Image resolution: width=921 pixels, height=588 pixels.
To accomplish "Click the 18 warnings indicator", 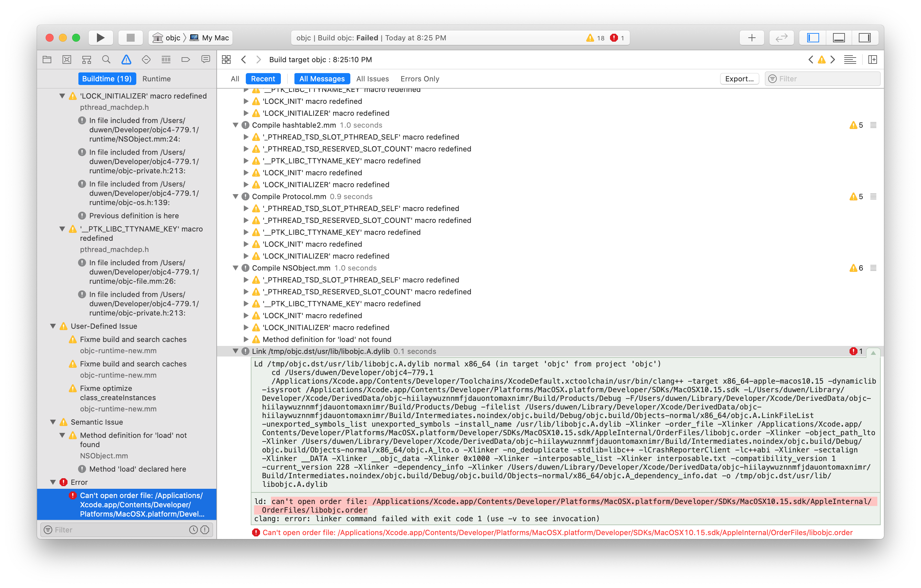I will click(x=595, y=38).
